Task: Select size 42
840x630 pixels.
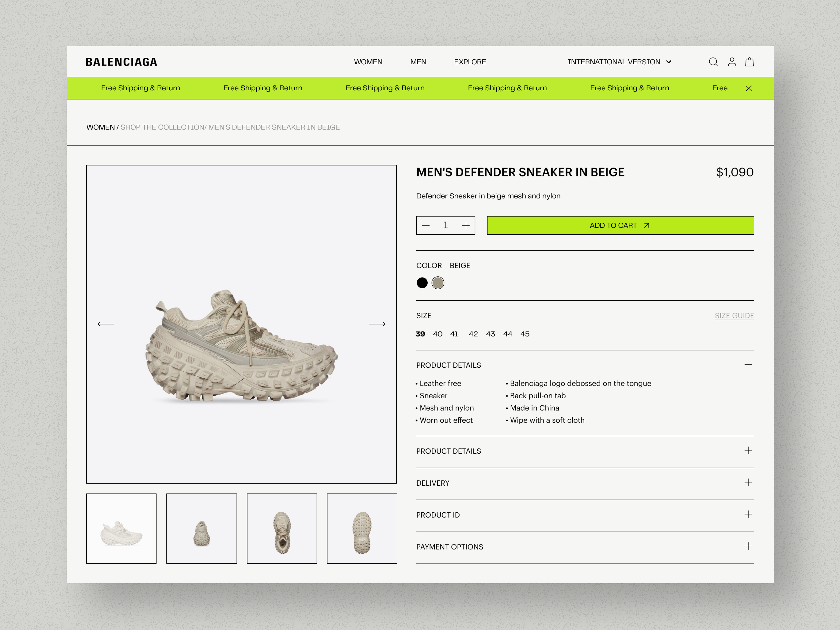Action: [x=473, y=334]
